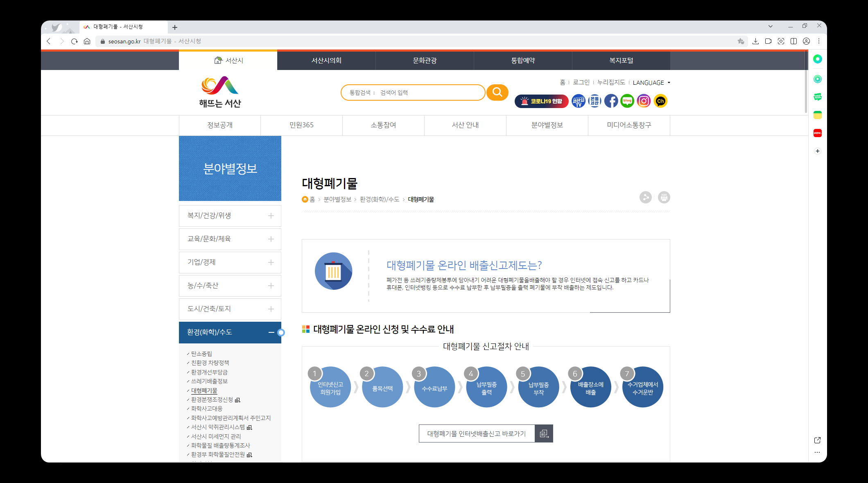The image size is (868, 483).
Task: Click the share icon beside the breadcrumb
Action: [x=646, y=197]
